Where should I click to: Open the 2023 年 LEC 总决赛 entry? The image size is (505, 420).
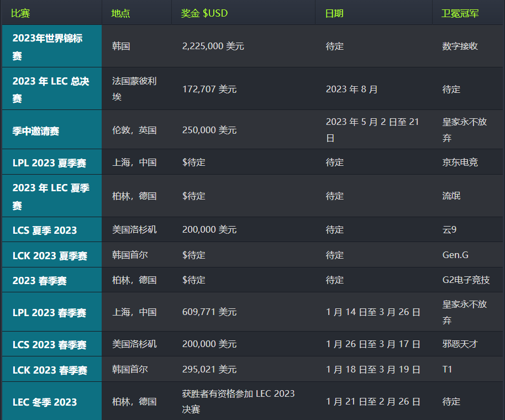pos(51,90)
